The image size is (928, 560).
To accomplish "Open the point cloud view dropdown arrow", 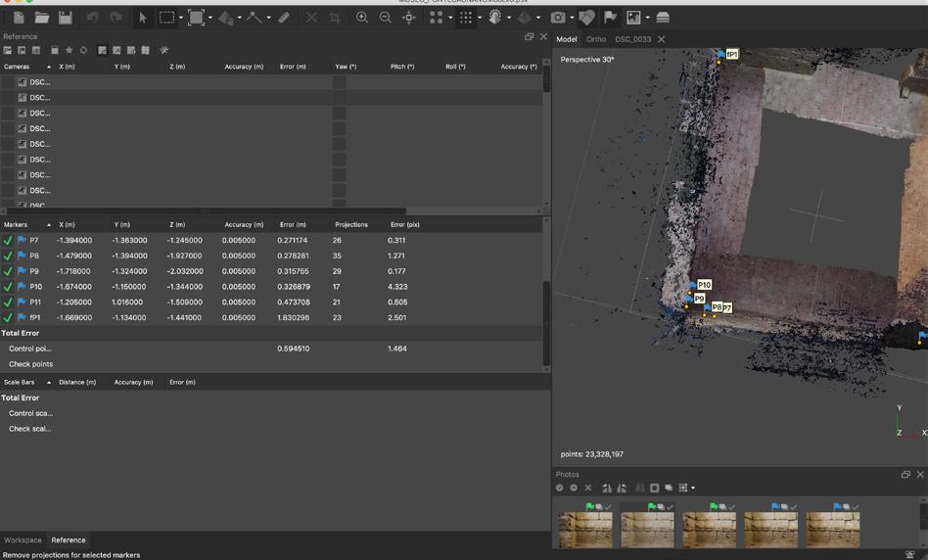I will coord(450,18).
